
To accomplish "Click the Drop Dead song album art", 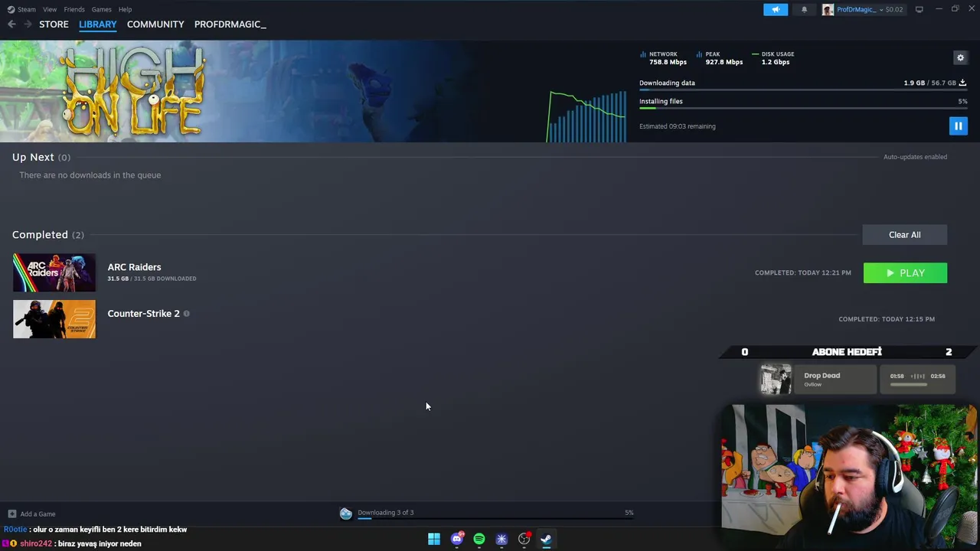I will point(776,380).
